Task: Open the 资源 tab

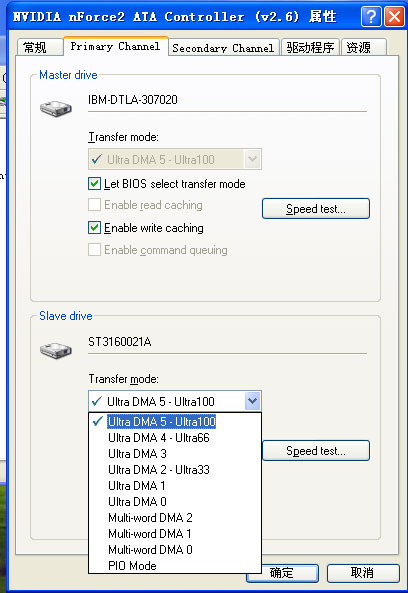Action: 364,48
